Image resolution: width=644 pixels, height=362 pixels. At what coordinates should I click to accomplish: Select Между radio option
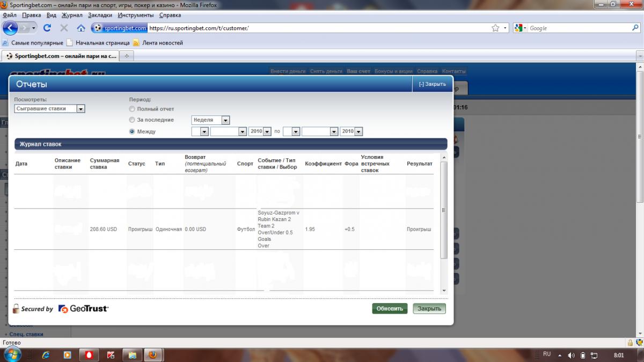tap(132, 131)
